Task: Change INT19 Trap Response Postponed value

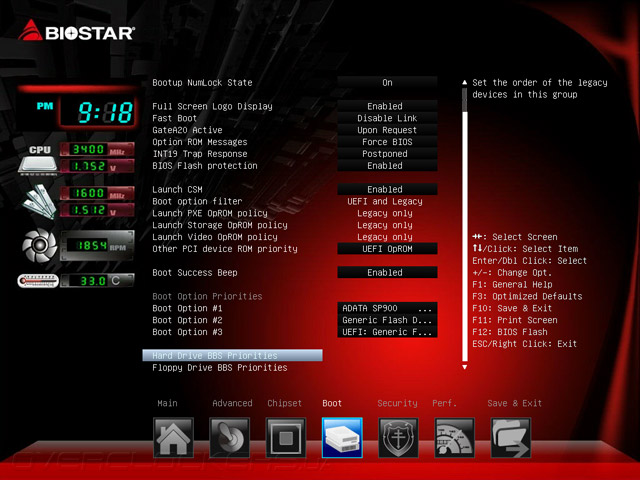Action: pos(387,153)
